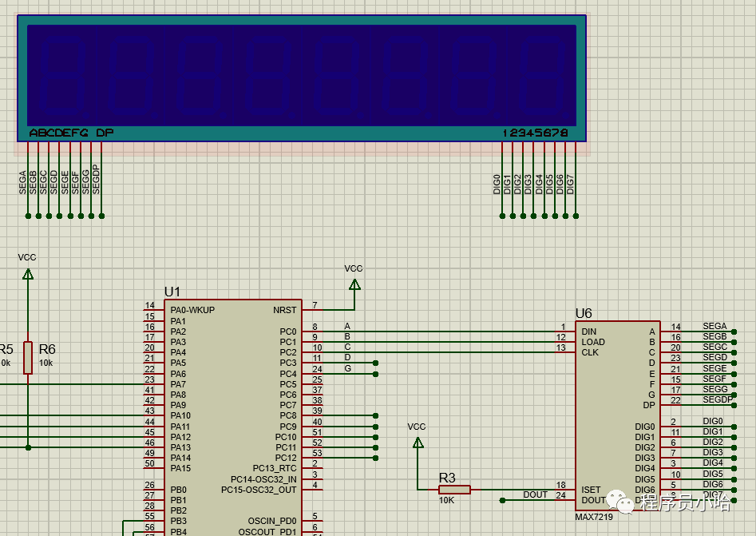Select the R6 resistor symbol
756x536 pixels.
28,358
